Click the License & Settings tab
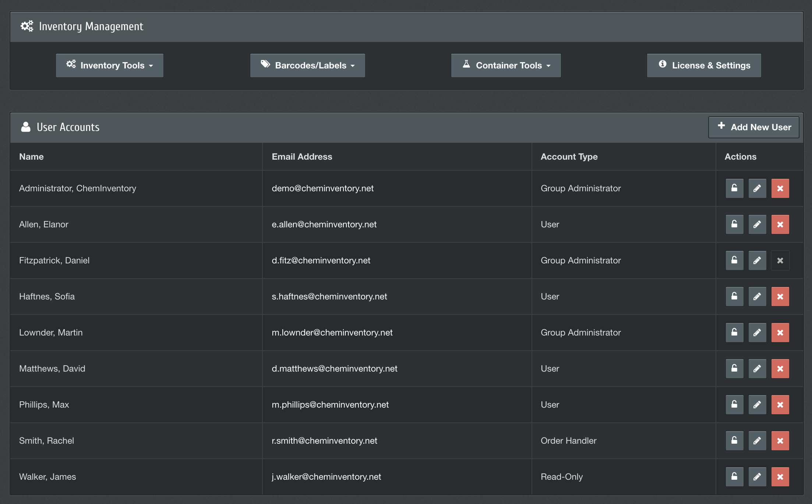The image size is (812, 504). point(704,65)
